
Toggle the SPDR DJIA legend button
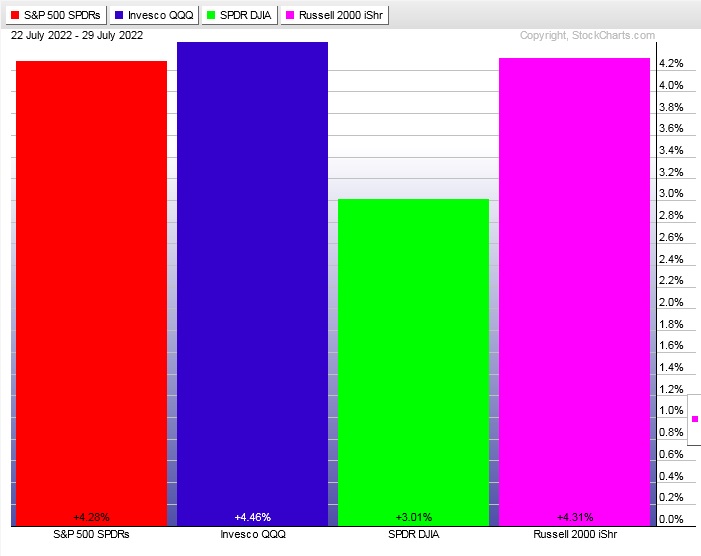coord(240,15)
